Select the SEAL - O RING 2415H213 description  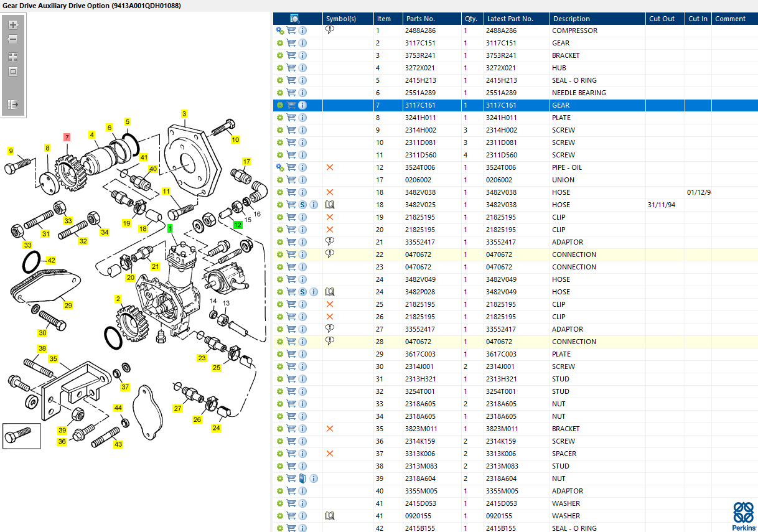click(574, 80)
